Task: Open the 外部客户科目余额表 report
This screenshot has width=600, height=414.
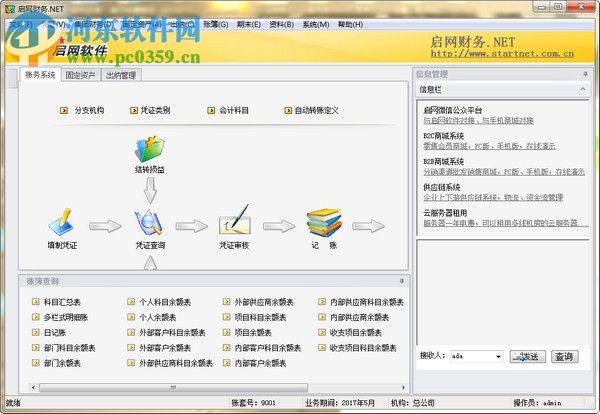Action: coord(166,333)
